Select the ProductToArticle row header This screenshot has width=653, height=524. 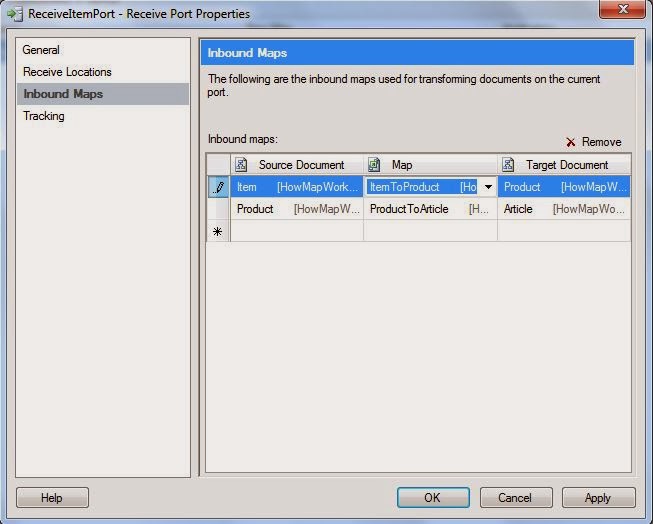(218, 209)
